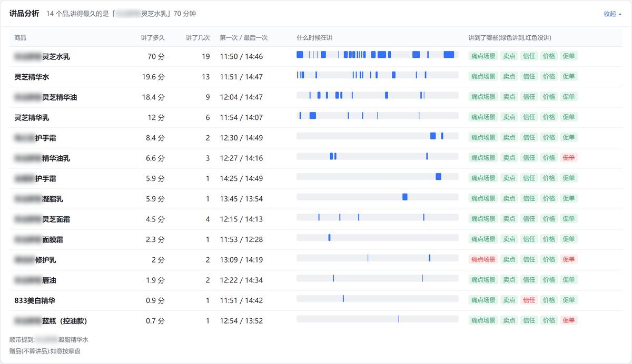Click the timeline marker in the 833美白精华 row
632x364 pixels.
[343, 298]
